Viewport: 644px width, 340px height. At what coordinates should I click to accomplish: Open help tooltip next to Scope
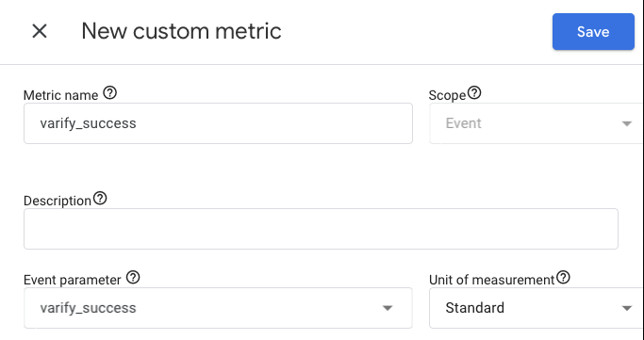pos(474,93)
